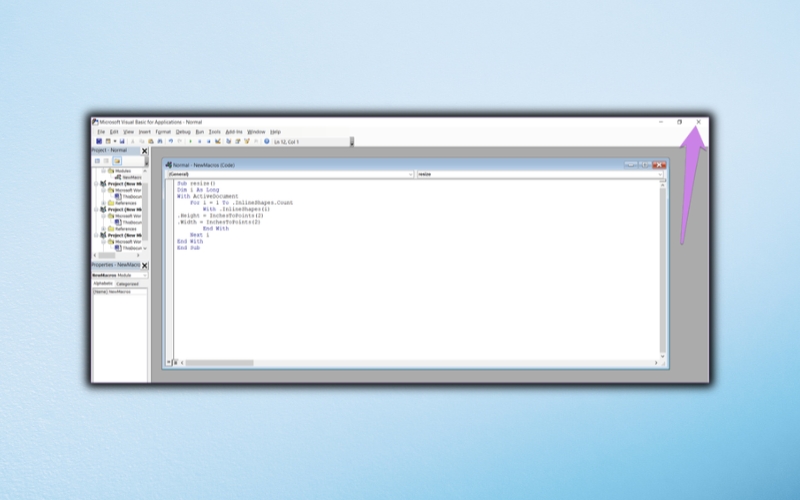Click the Cut toolbar icon
The image size is (800, 500).
133,141
